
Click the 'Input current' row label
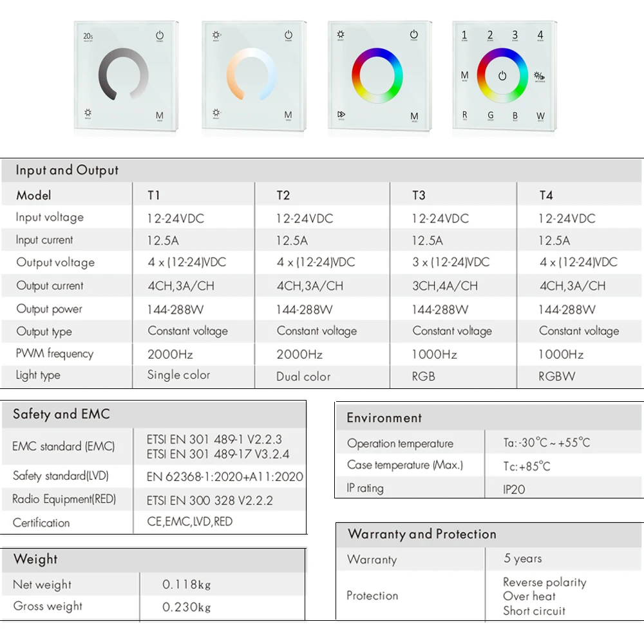coord(44,240)
